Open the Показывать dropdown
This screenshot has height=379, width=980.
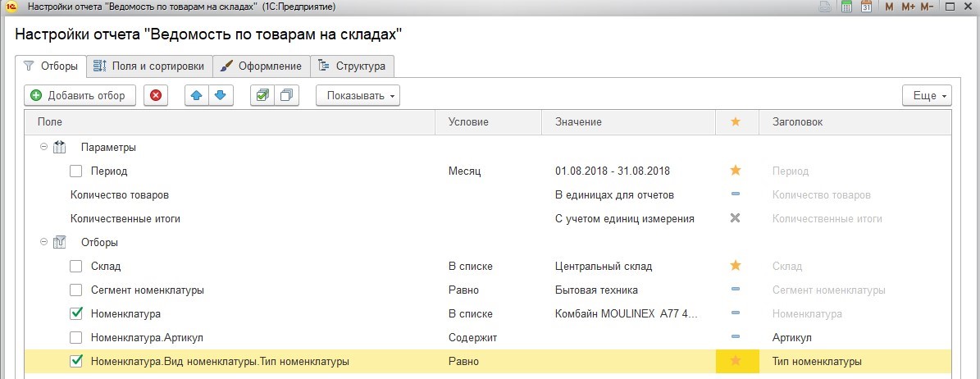pos(358,96)
